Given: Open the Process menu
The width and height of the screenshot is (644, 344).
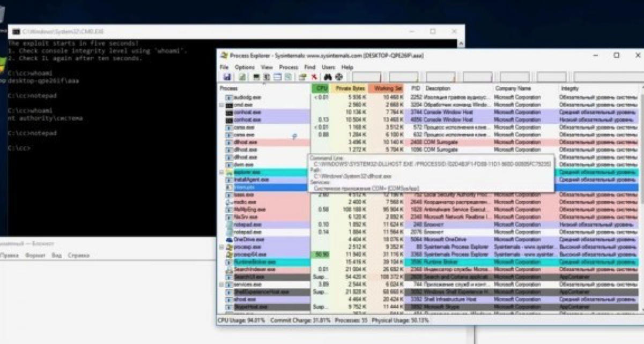Looking at the screenshot, I should click(288, 67).
